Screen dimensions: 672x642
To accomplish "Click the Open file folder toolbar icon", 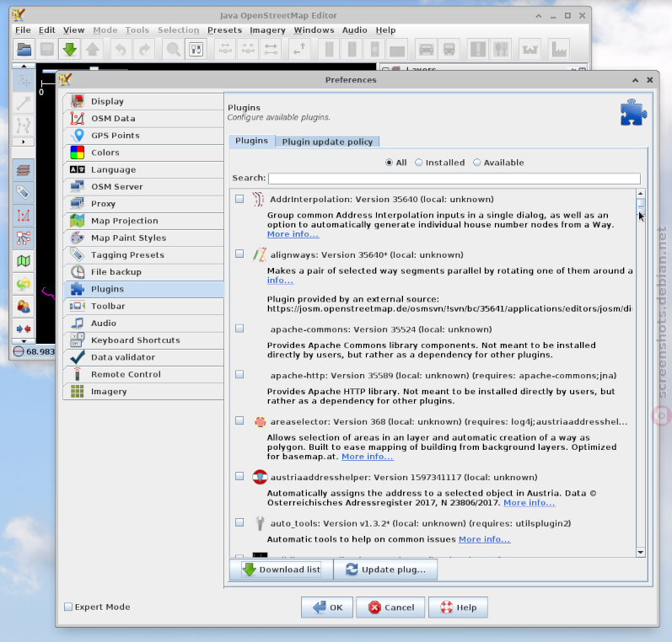I will click(24, 49).
